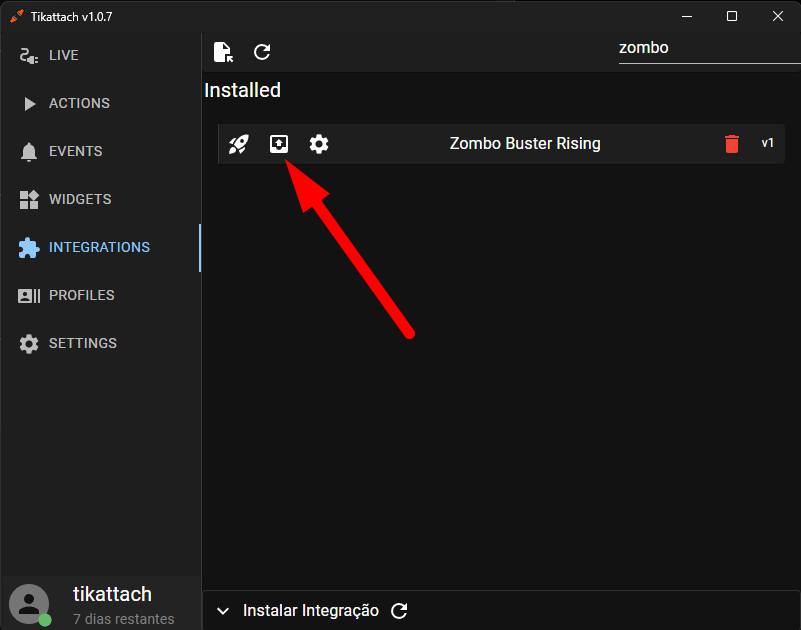Click the SETTINGS gear icon in sidebar
The image size is (801, 630).
[29, 344]
